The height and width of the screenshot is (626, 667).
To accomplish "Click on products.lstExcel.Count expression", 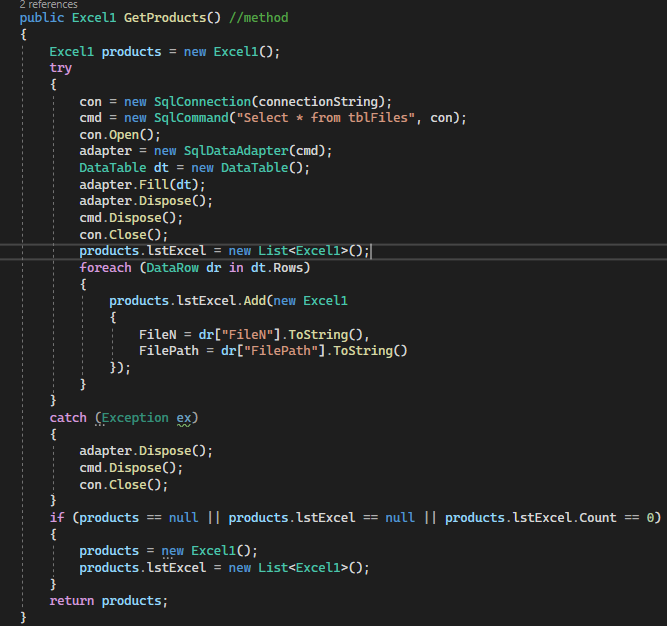I will click(531, 518).
